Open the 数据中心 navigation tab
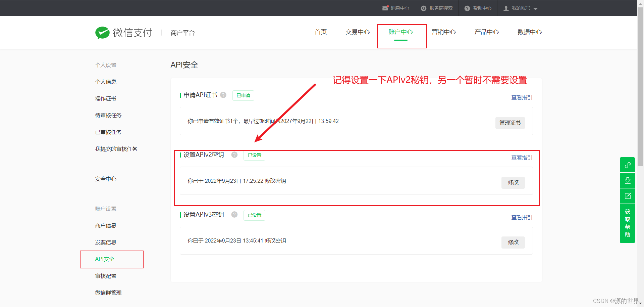Image resolution: width=644 pixels, height=307 pixels. [530, 32]
